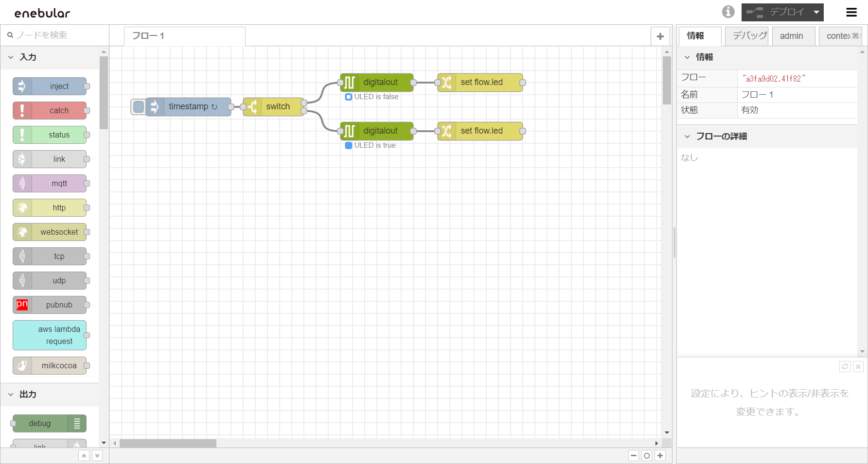The width and height of the screenshot is (868, 464).
Task: Zoom in the canvas view
Action: pos(660,456)
